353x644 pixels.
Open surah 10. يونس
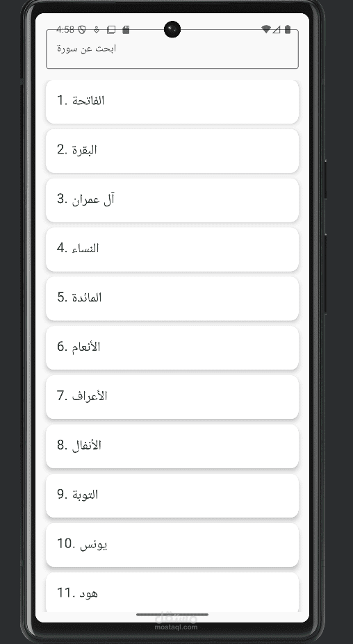coord(172,545)
